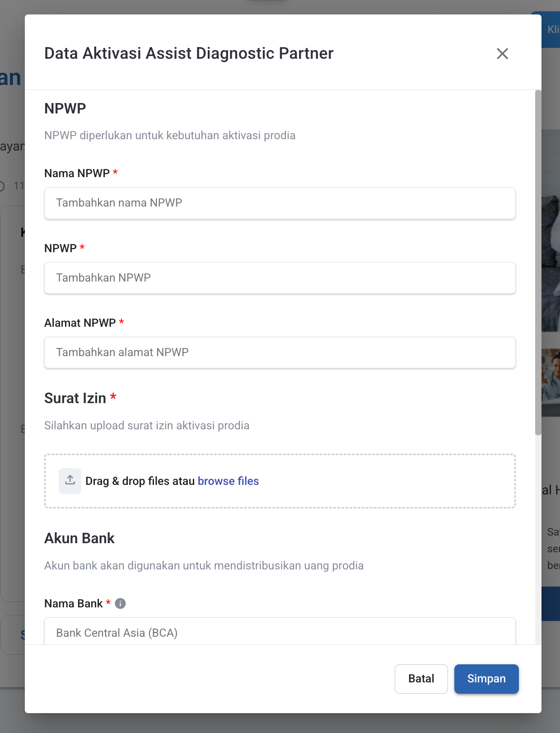Click the Nama Bank field label
Screen dimensions: 560x733
pos(74,604)
